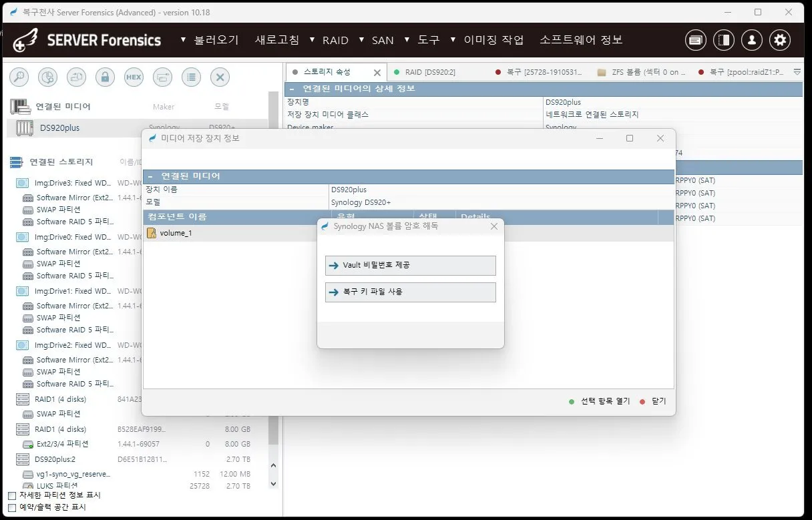
Task: Close the Synology NAS 볼륨 암호 해독 dialog
Action: pyautogui.click(x=494, y=226)
